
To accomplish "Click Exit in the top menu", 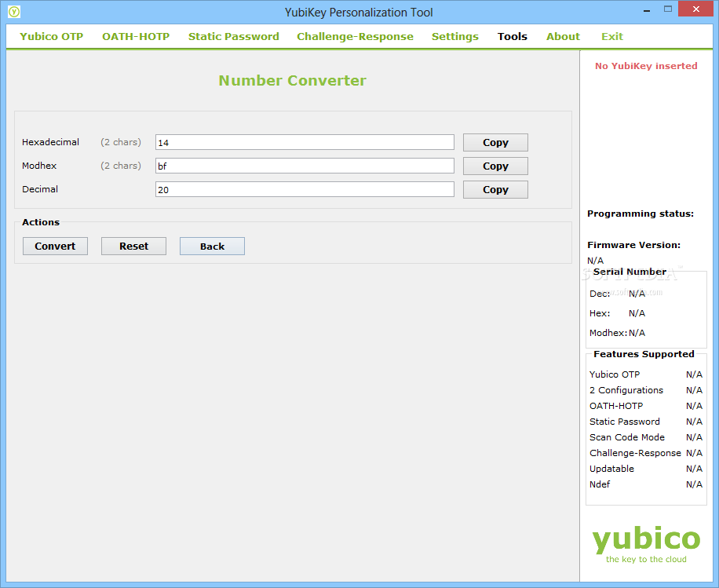I will [612, 37].
